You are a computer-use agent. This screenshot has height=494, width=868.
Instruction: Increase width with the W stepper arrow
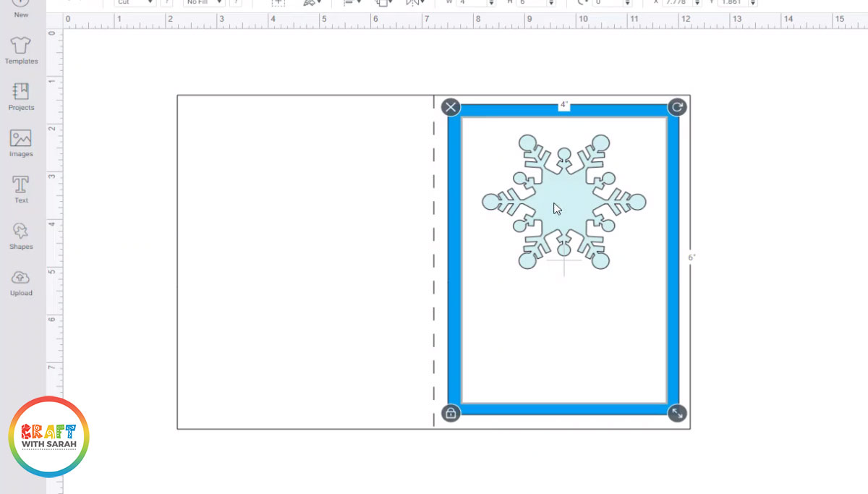coord(490,1)
